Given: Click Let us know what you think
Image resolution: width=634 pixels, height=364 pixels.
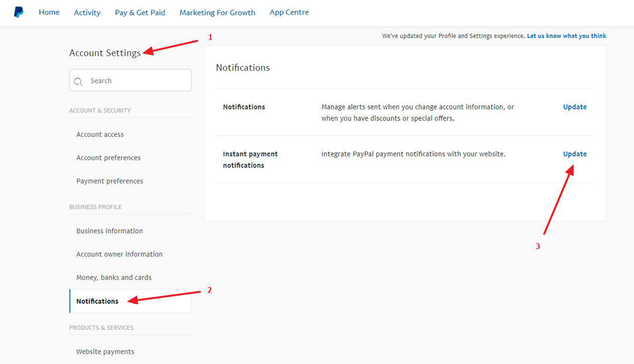Looking at the screenshot, I should [566, 36].
